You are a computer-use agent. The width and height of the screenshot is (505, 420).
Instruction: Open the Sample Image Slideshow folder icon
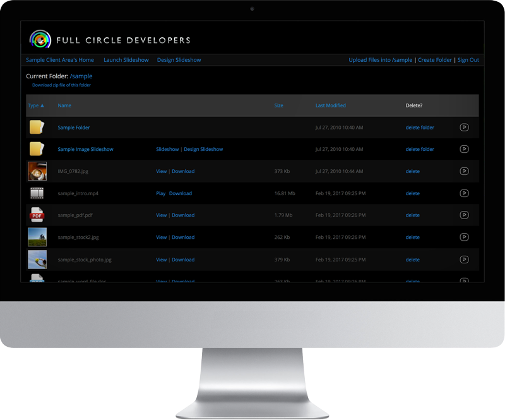(x=37, y=149)
